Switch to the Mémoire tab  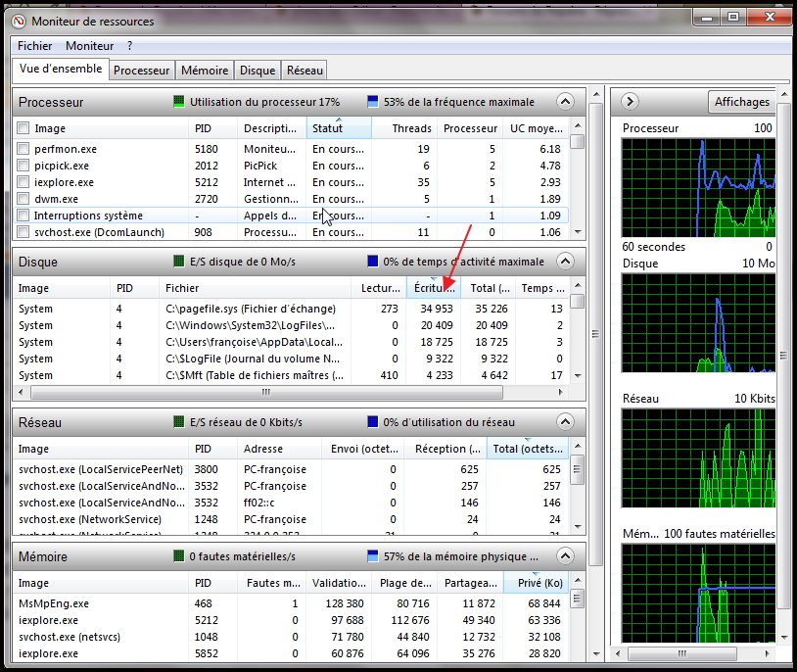(x=206, y=71)
